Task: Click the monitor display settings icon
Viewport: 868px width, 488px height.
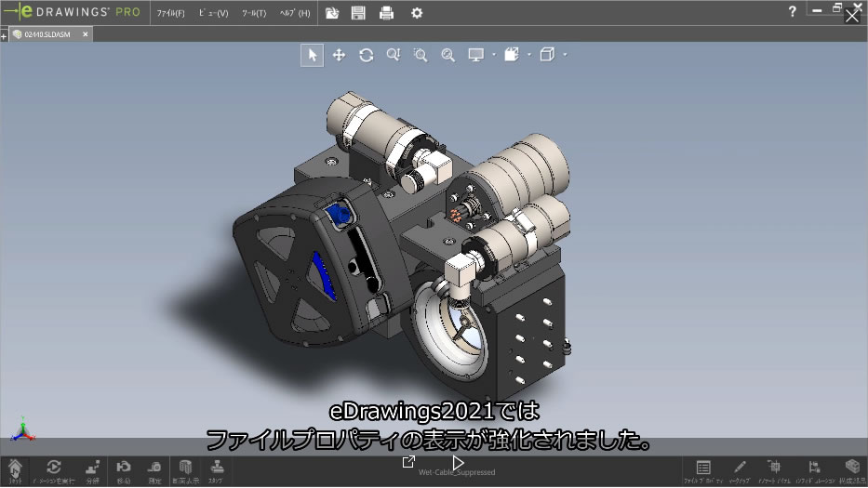Action: click(475, 55)
